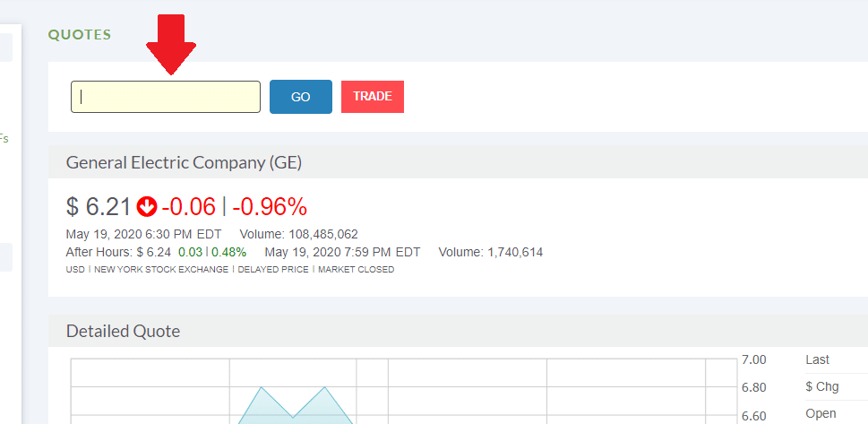Click the partially visible green sidebar link
Screen dimensions: 868x424
pos(4,139)
